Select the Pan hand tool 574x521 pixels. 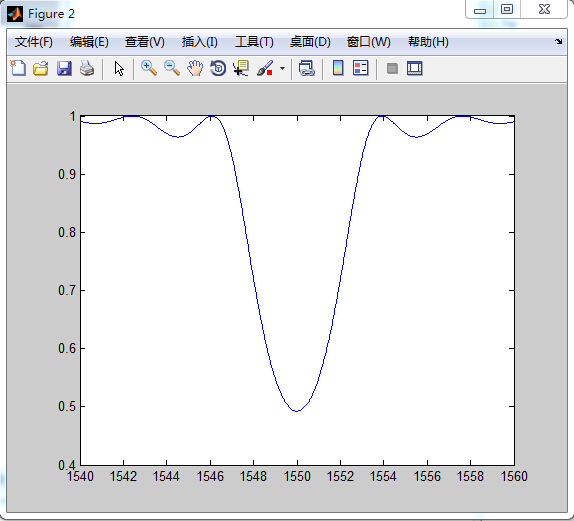(195, 68)
